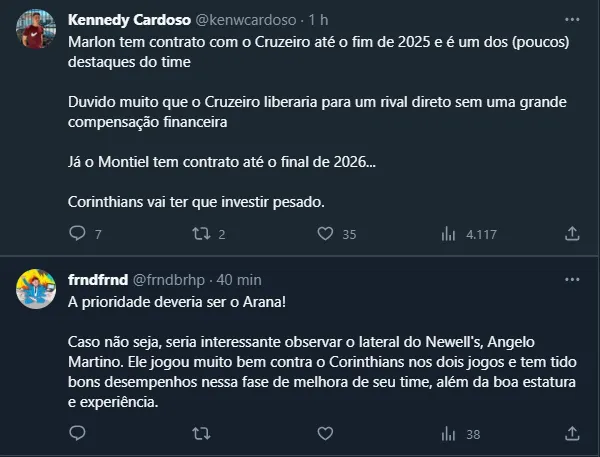The width and height of the screenshot is (600, 457).
Task: Retweet frndfrnd's post
Action: pyautogui.click(x=200, y=434)
